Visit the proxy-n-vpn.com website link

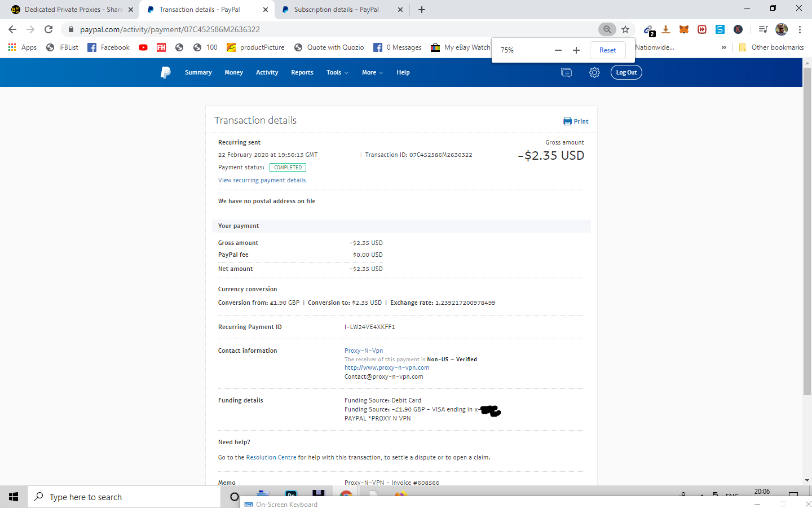click(387, 367)
